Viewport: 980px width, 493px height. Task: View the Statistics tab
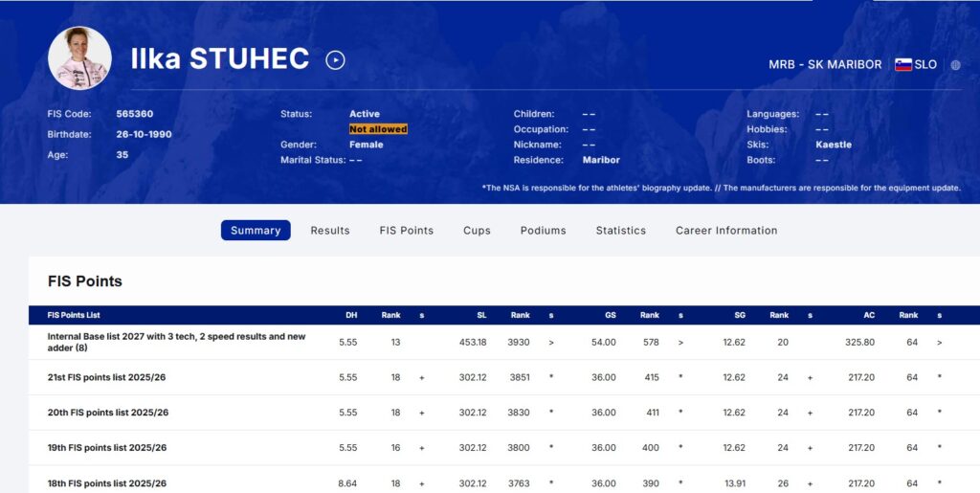coord(620,231)
